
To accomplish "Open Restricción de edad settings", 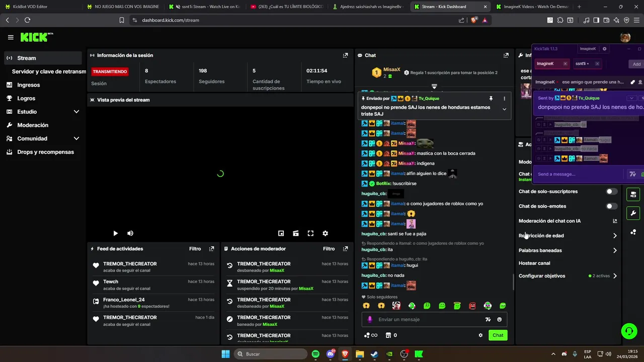I will click(x=568, y=235).
